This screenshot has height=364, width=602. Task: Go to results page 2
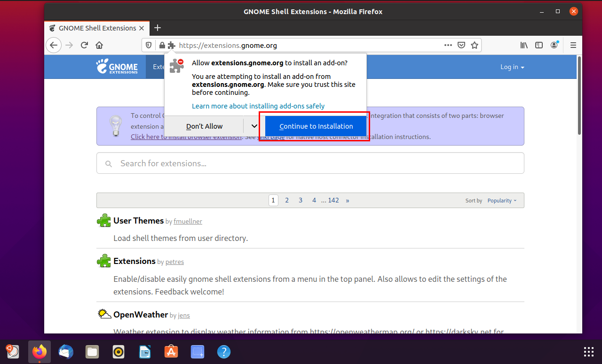tap(287, 200)
